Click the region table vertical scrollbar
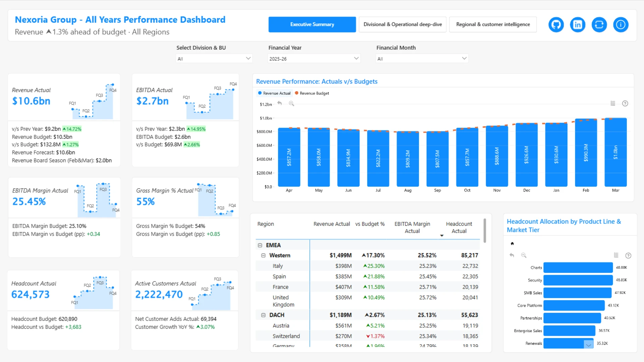Viewport: 644px width, 362px height. (x=485, y=231)
